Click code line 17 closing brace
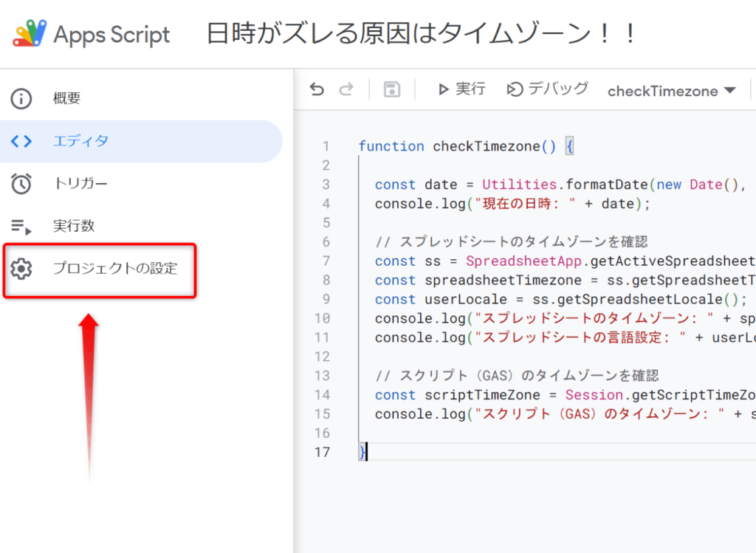 point(362,453)
